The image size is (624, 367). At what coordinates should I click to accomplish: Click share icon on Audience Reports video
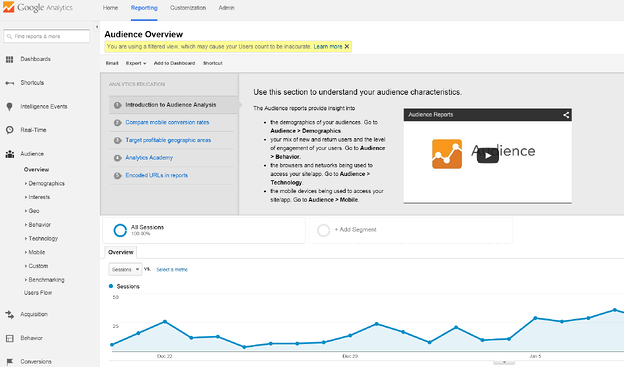(566, 115)
